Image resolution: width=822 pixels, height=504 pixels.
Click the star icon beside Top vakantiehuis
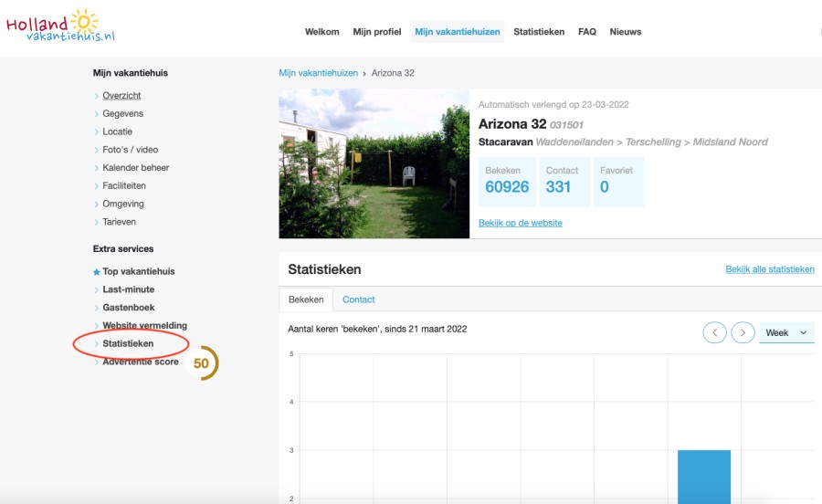[x=97, y=272]
